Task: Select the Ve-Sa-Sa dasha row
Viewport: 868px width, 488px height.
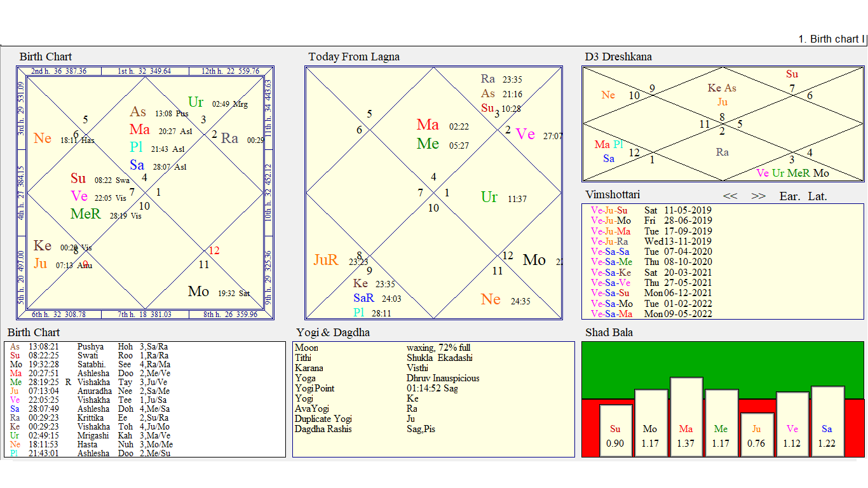Action: [652, 252]
